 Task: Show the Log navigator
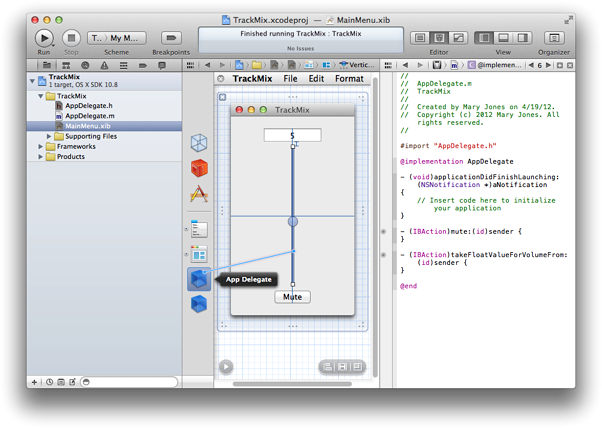point(162,65)
